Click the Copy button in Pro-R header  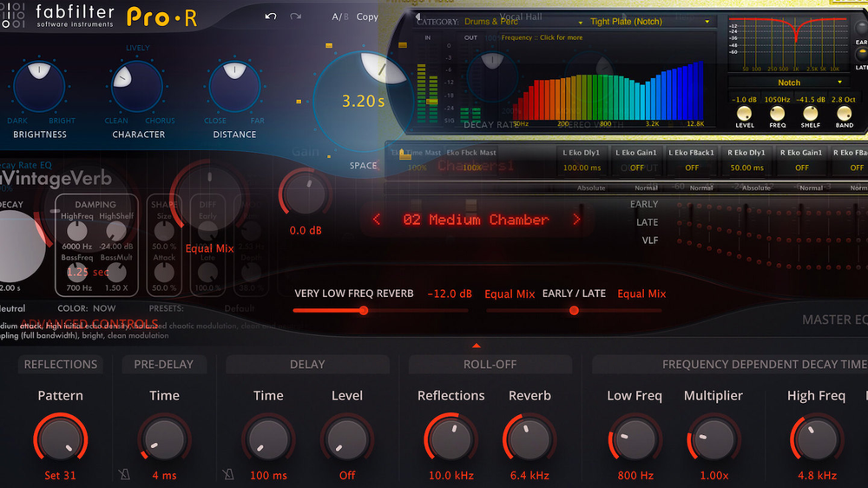click(x=367, y=16)
